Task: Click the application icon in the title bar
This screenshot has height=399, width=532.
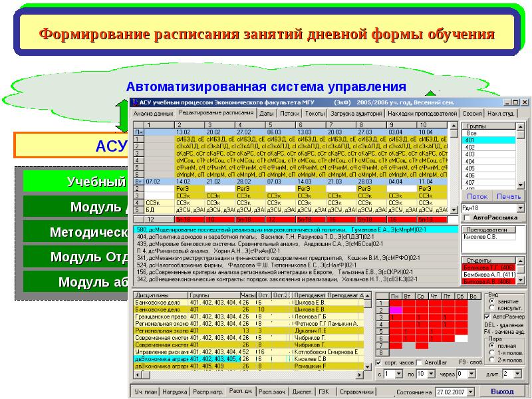Action: [134, 102]
